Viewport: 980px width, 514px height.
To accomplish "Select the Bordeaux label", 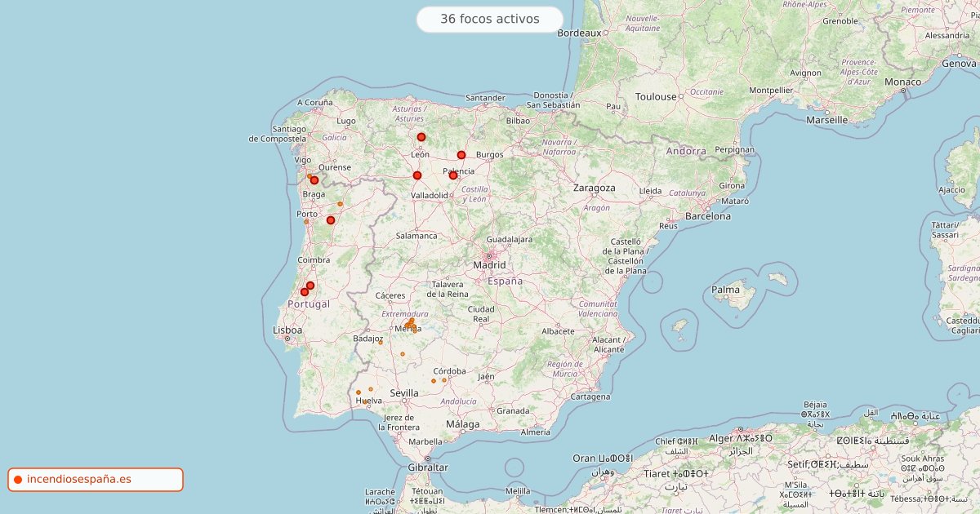I will pos(579,33).
